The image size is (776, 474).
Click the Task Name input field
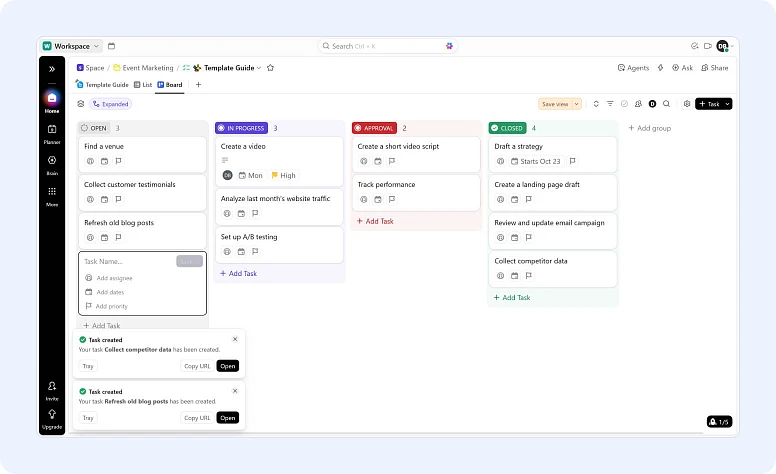128,261
